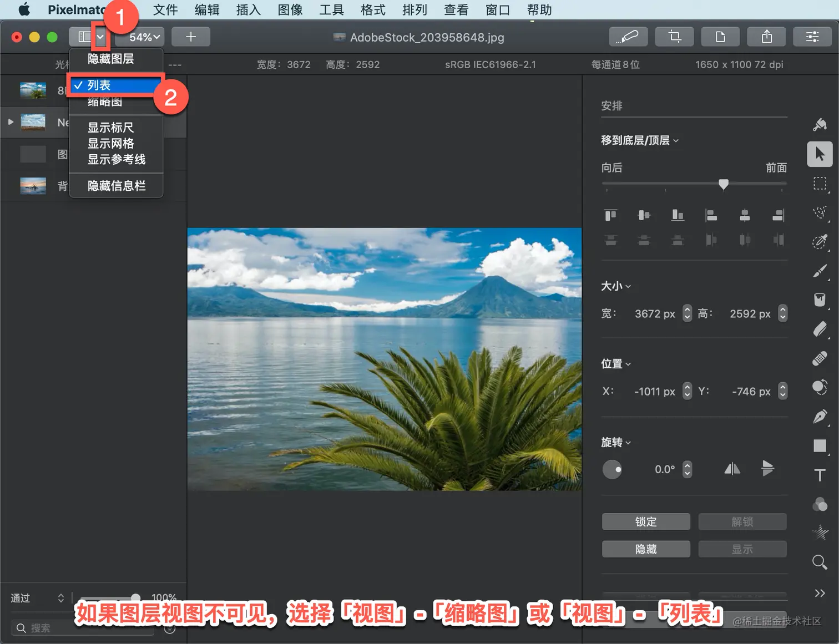
Task: Select the Rectangular Selection tool
Action: pos(820,184)
